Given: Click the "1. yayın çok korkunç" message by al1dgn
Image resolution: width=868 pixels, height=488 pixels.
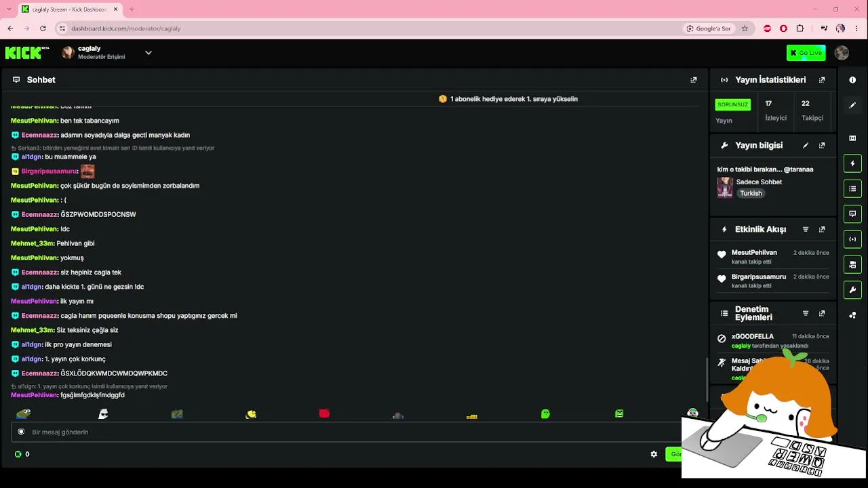Looking at the screenshot, I should point(75,359).
